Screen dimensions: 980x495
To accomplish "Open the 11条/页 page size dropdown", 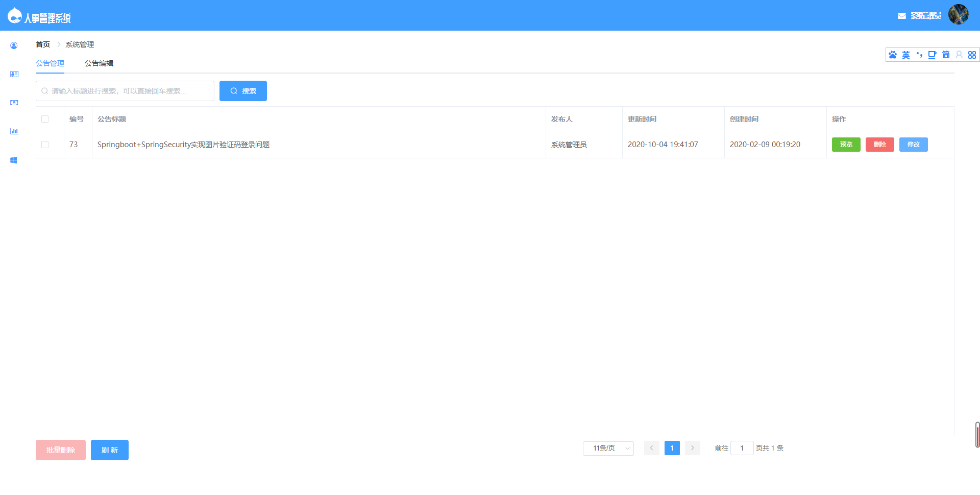I will point(608,448).
